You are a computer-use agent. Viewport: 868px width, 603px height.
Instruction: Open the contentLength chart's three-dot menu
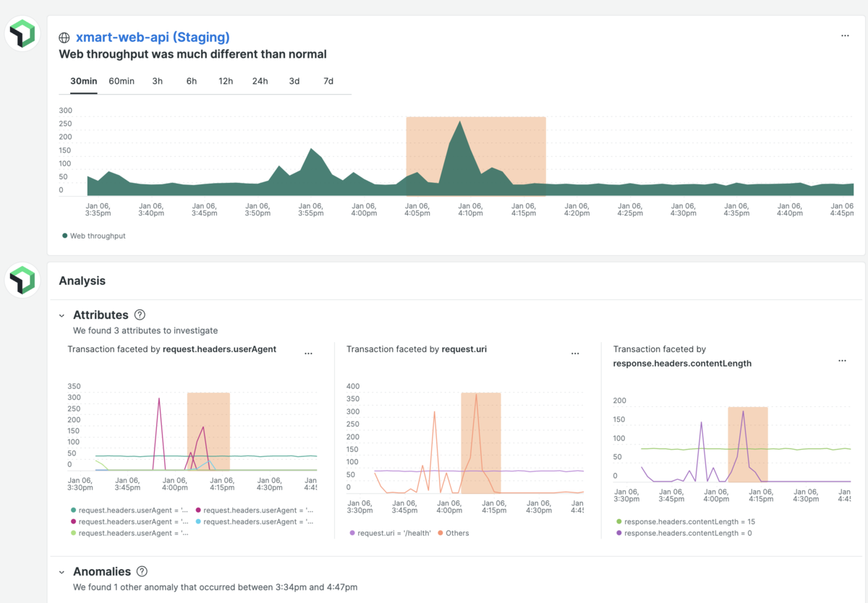[842, 360]
